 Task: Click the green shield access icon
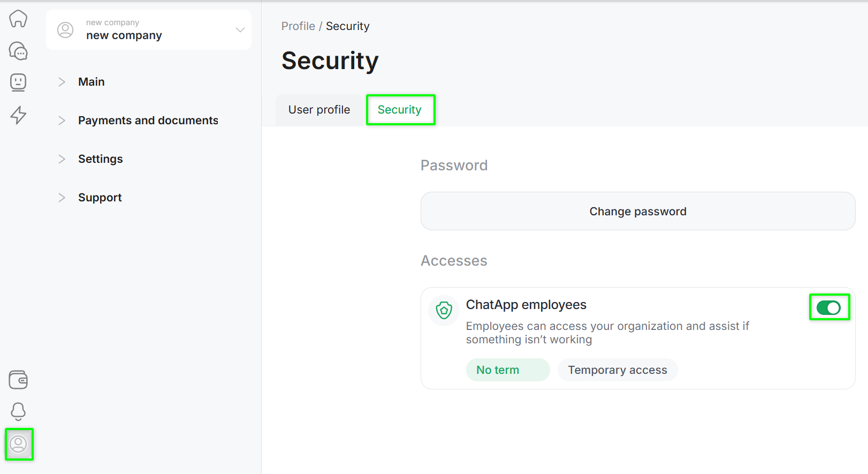pyautogui.click(x=444, y=310)
